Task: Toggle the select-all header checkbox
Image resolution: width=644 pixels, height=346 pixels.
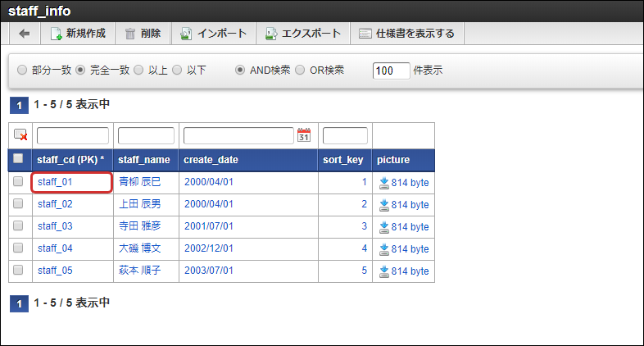Action: (18, 159)
